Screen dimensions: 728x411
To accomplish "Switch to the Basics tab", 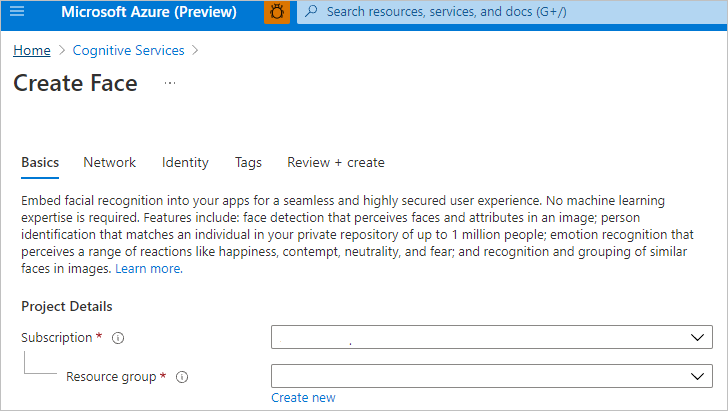I will pyautogui.click(x=40, y=162).
